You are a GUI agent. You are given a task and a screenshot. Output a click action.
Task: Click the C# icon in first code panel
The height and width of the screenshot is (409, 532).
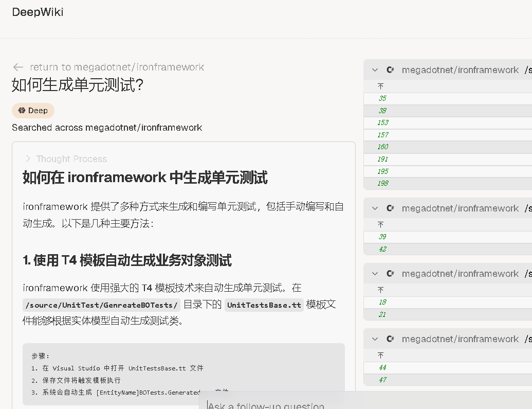tap(390, 69)
